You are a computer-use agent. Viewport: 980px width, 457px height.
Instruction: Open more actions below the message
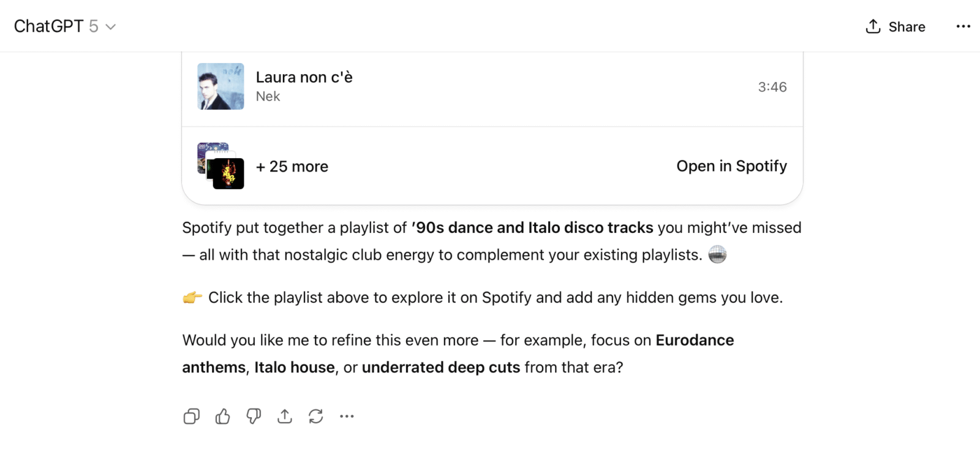(x=347, y=417)
